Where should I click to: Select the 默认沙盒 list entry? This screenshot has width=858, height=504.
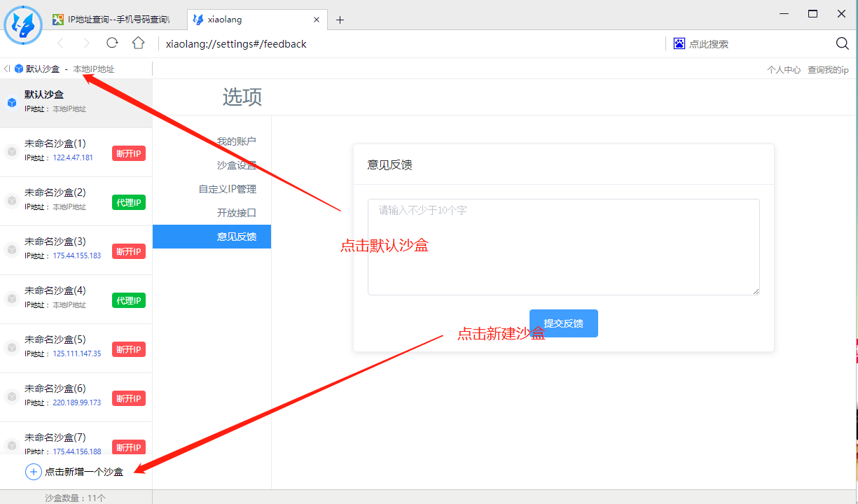[x=76, y=103]
